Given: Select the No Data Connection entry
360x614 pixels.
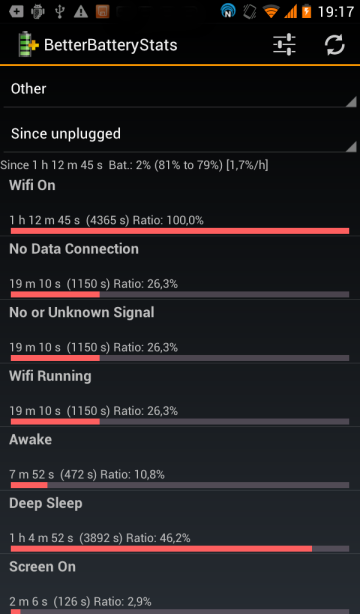Looking at the screenshot, I should coord(180,268).
